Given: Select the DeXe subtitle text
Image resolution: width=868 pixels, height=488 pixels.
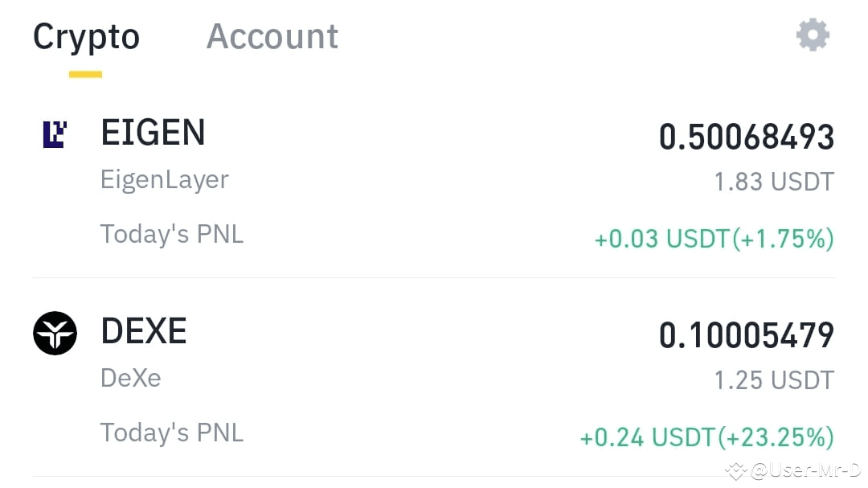Looking at the screenshot, I should pyautogui.click(x=131, y=379).
